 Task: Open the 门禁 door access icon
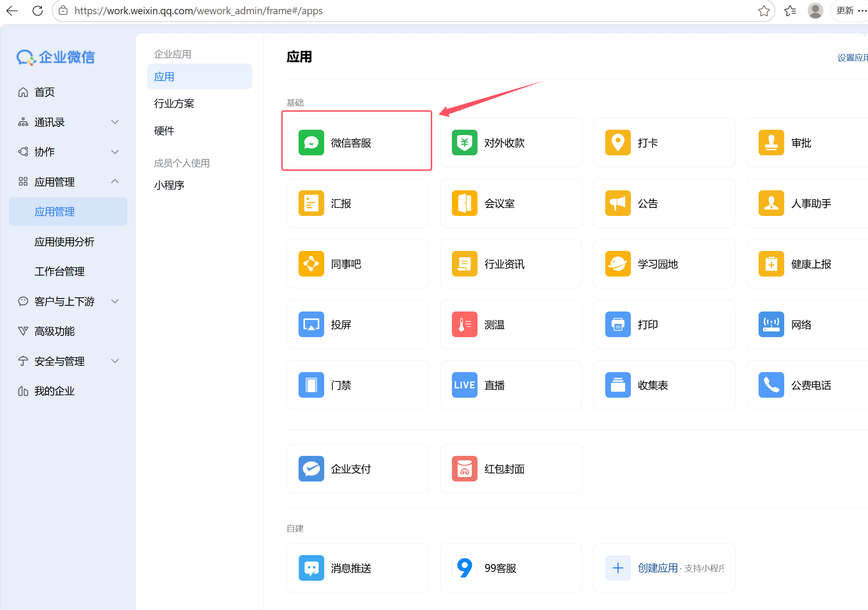[311, 385]
